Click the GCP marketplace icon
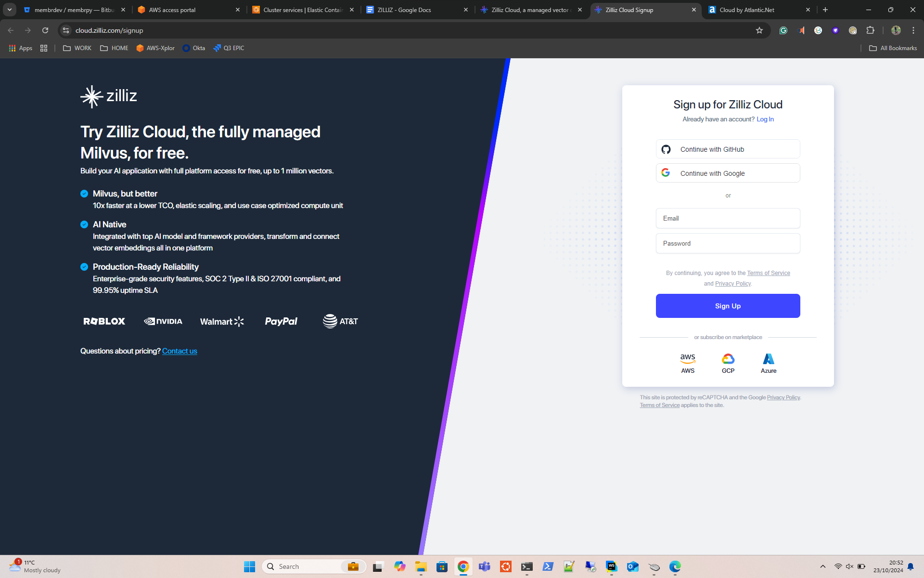 728,363
